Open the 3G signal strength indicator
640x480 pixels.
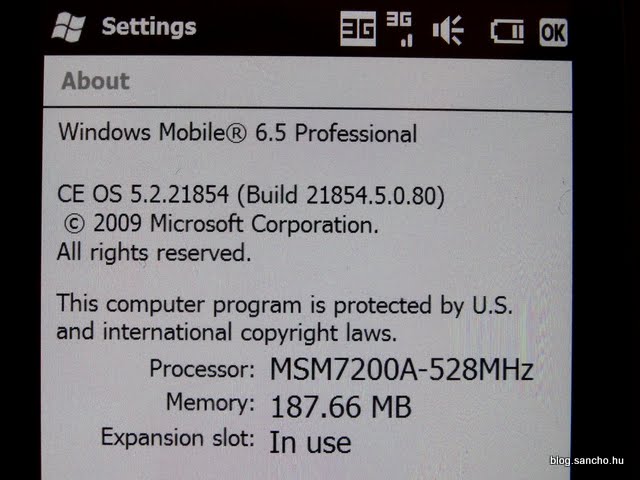(x=400, y=29)
